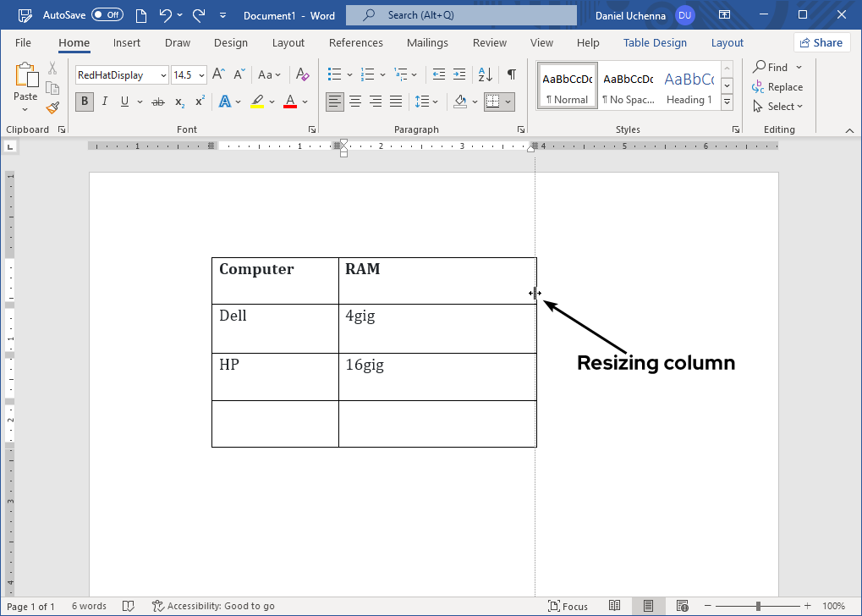Select the Format Painter tool
The width and height of the screenshot is (862, 616).
coord(52,107)
